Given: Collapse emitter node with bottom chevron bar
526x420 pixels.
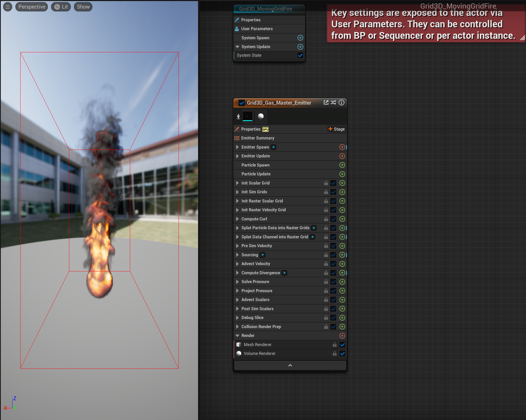Looking at the screenshot, I should tap(290, 365).
